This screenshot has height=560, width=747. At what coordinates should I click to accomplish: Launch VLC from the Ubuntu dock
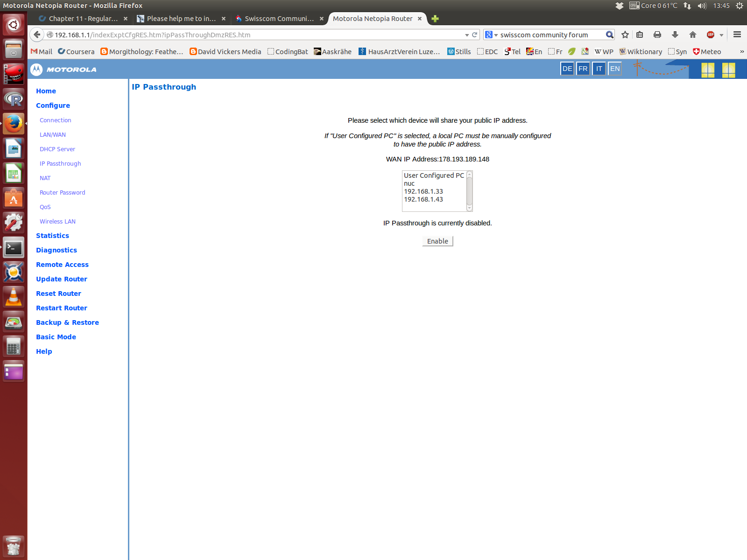pos(14,296)
